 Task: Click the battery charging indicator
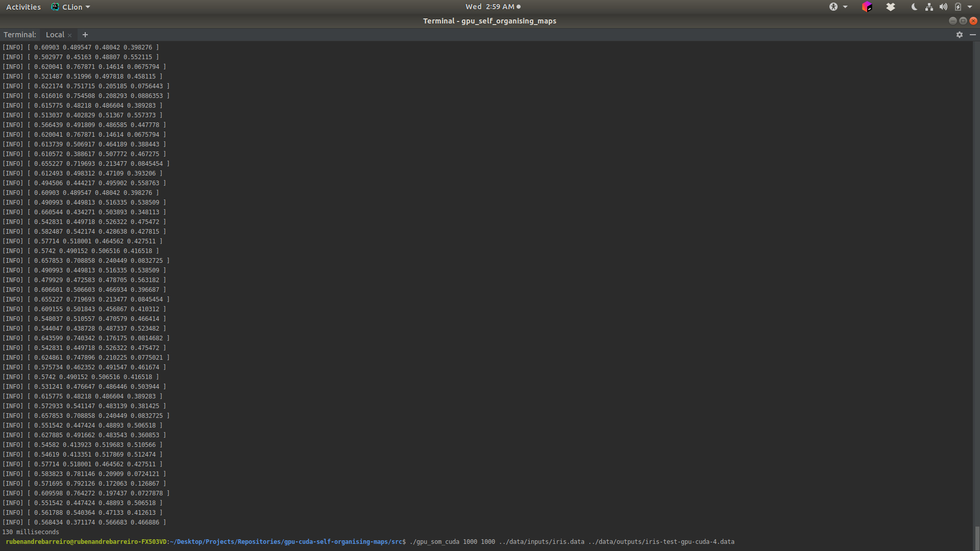click(958, 7)
